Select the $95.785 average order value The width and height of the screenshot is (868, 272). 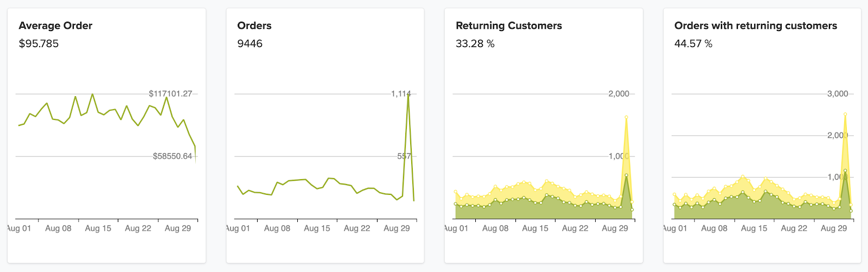[39, 43]
